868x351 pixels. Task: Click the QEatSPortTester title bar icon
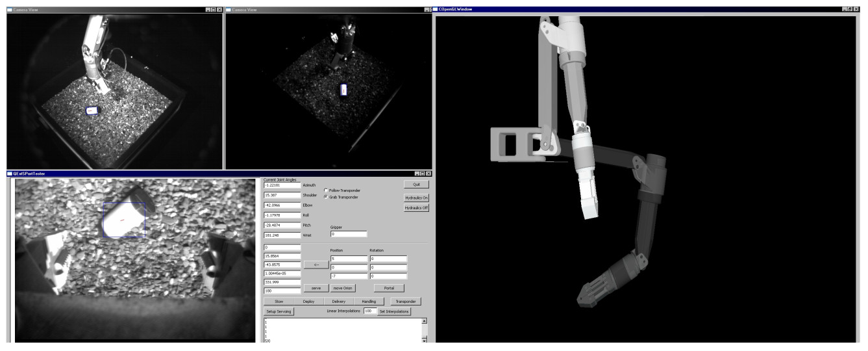pyautogui.click(x=10, y=174)
